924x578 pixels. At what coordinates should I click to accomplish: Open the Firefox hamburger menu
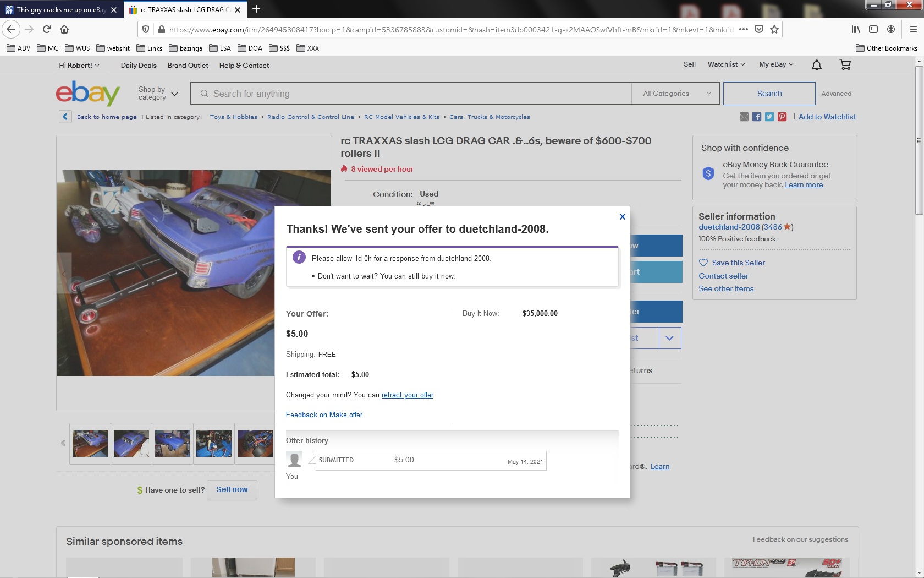pos(913,29)
